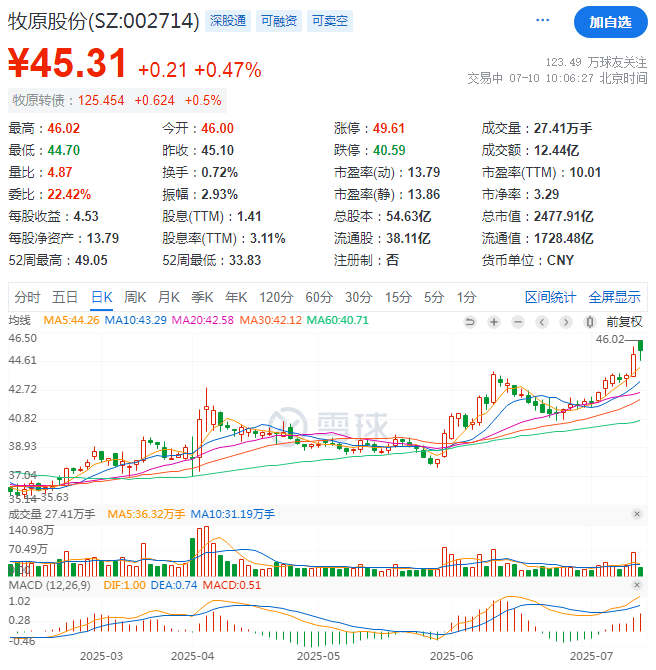Shift chart right with the right chevron
Screen dimensions: 656x670
click(566, 322)
